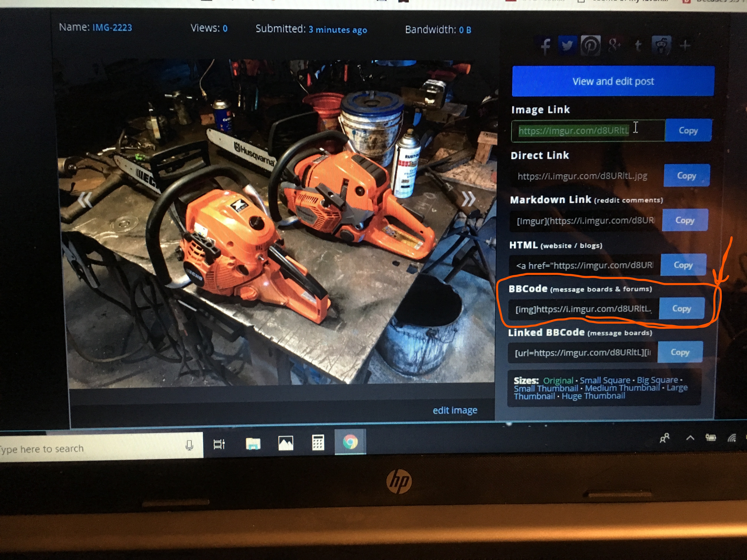747x560 pixels.
Task: Choose Huge Thumbnail size
Action: (x=593, y=396)
